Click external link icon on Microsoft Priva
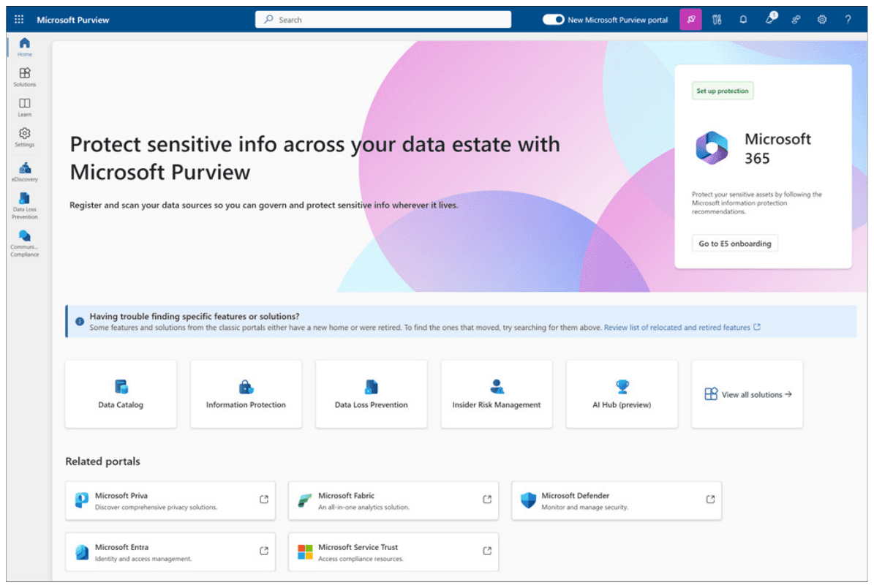 coord(264,500)
